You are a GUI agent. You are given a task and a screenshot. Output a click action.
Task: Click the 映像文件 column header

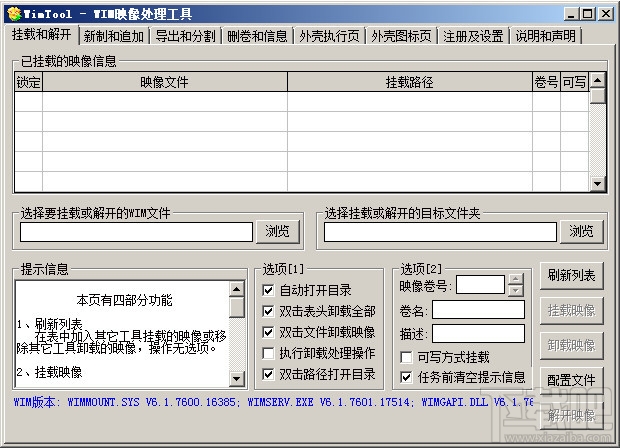click(x=164, y=82)
